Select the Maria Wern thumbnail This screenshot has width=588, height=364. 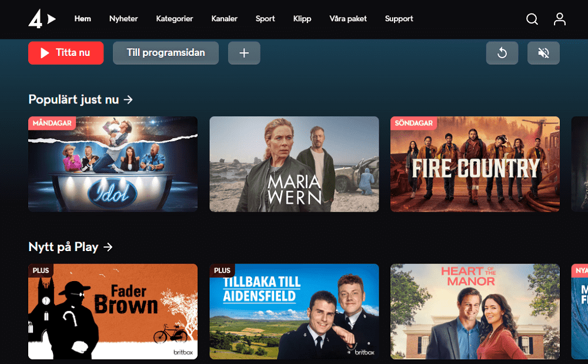coord(294,164)
